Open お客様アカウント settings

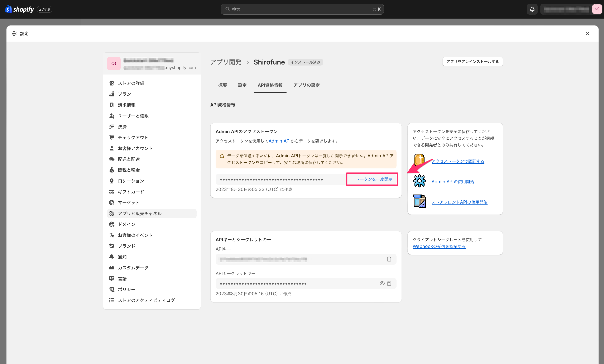(x=152, y=148)
